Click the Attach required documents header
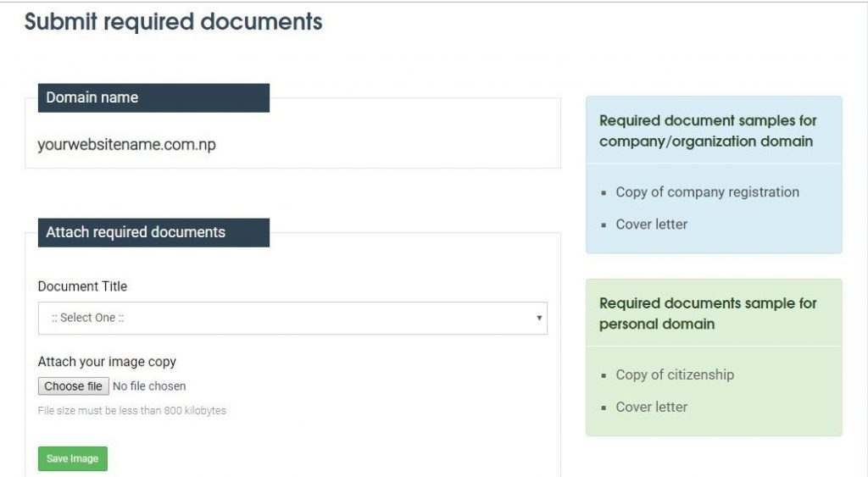Image resolution: width=868 pixels, height=477 pixels. point(153,232)
